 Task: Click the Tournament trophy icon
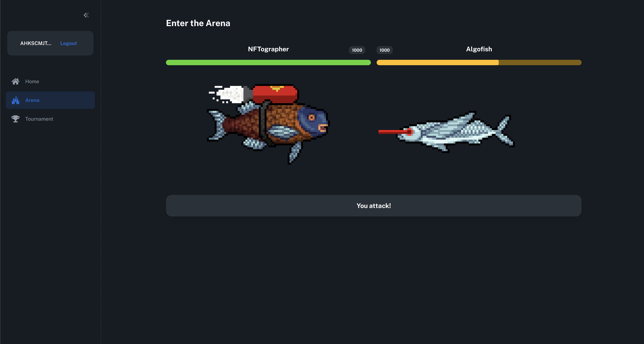pyautogui.click(x=16, y=119)
